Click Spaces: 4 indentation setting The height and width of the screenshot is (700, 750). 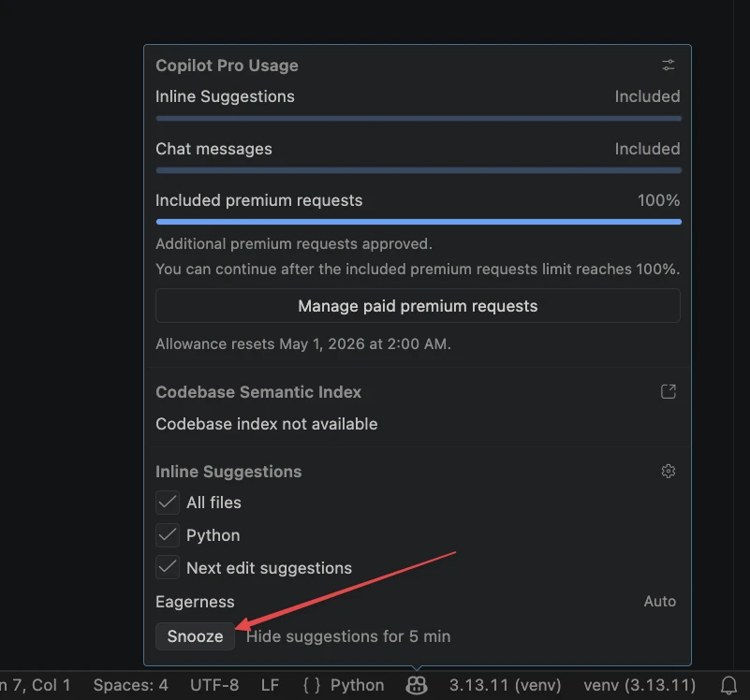click(130, 685)
